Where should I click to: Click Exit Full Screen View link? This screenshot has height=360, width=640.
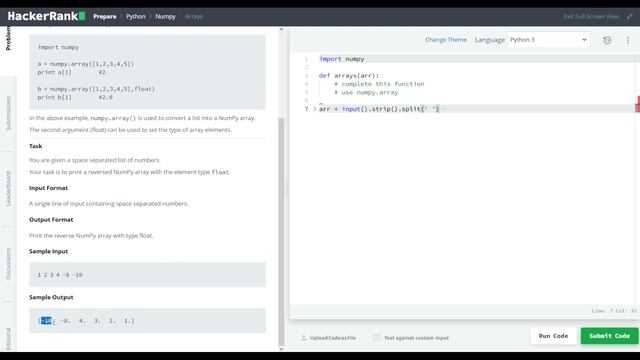(591, 16)
